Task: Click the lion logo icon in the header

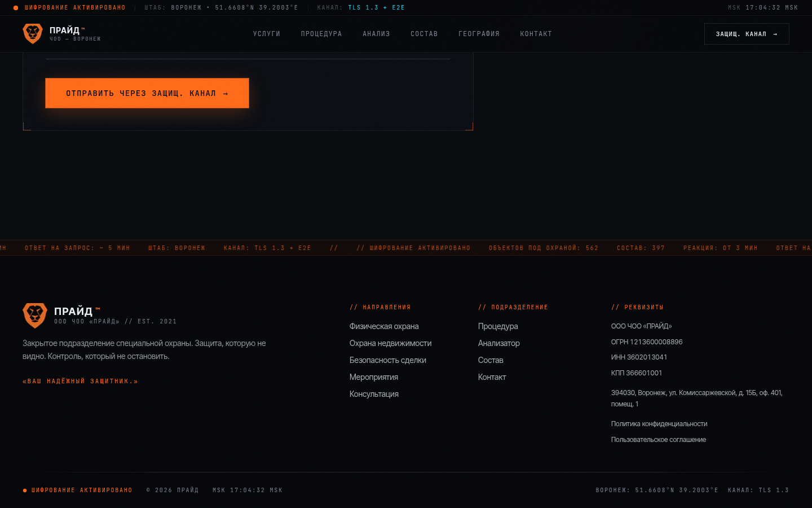Action: [x=33, y=34]
